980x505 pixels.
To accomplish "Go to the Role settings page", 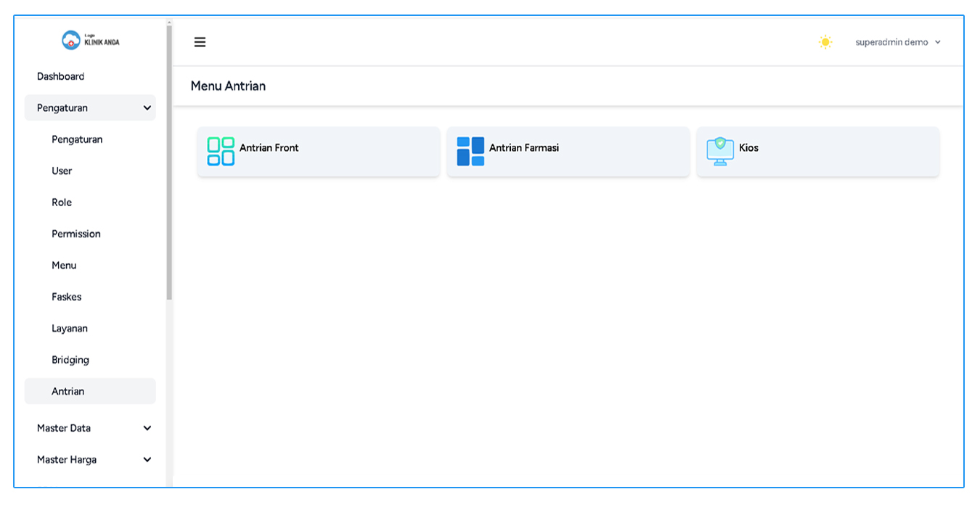I will (62, 202).
